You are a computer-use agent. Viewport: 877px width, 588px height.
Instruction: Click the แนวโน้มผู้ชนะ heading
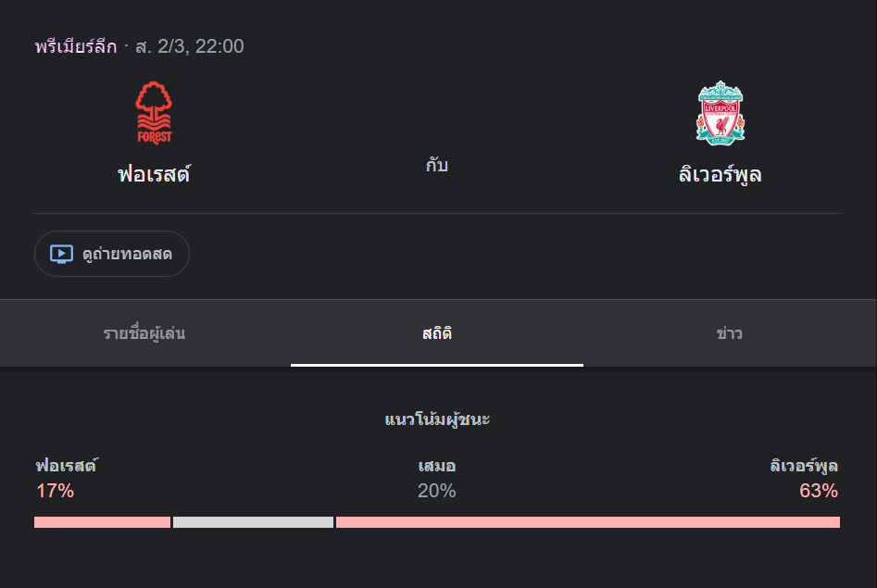click(437, 419)
